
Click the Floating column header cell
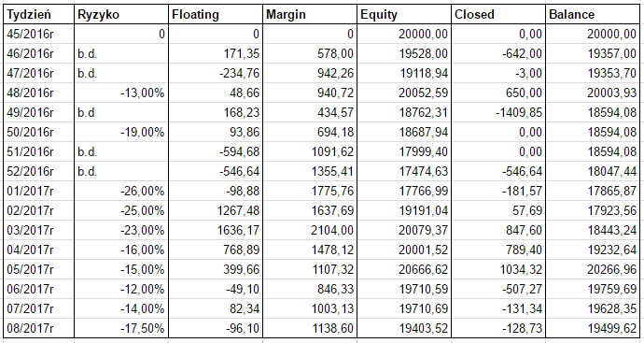(216, 14)
